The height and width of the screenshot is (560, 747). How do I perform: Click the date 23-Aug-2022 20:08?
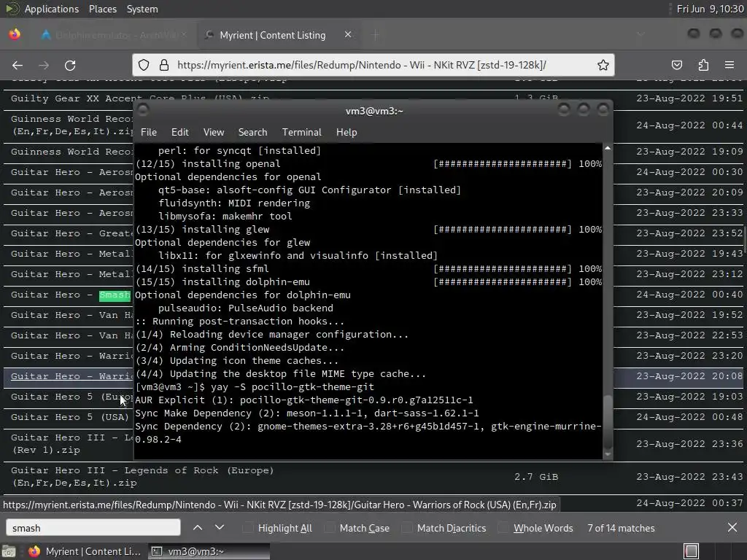point(689,376)
